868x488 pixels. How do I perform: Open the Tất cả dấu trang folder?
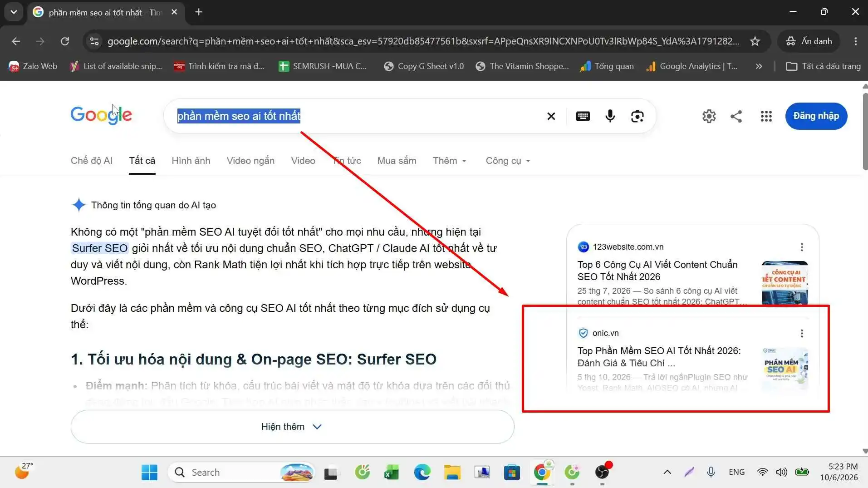[823, 66]
